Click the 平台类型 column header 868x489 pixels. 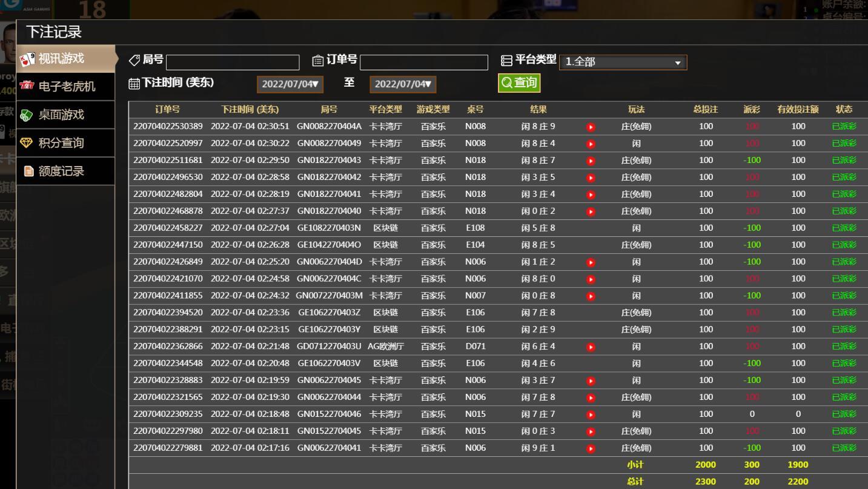(386, 110)
